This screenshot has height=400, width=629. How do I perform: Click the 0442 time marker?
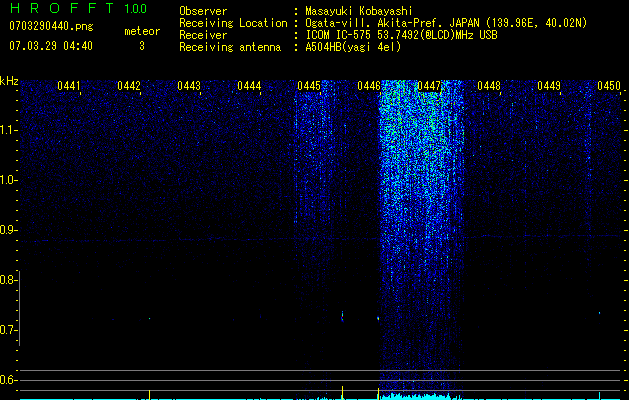(129, 86)
